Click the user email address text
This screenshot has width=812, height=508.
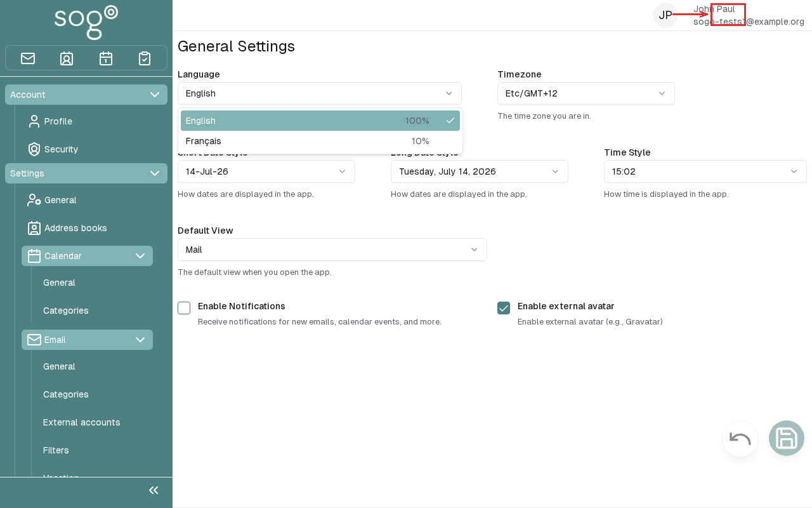click(749, 22)
